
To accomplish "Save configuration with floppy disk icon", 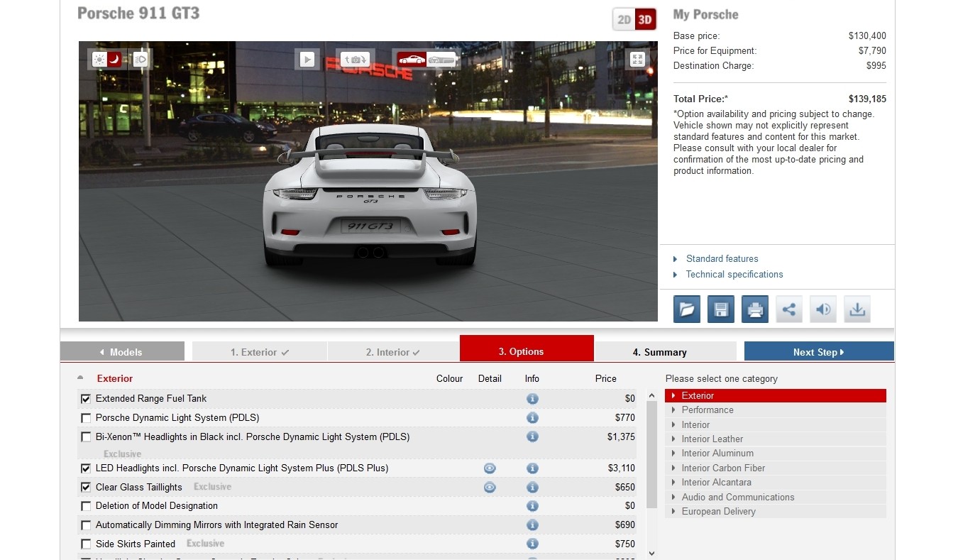I will [x=721, y=309].
